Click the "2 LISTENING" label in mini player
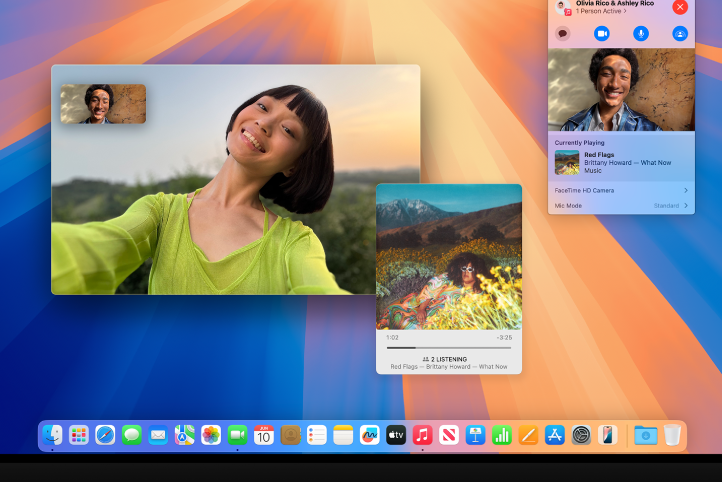 click(445, 359)
